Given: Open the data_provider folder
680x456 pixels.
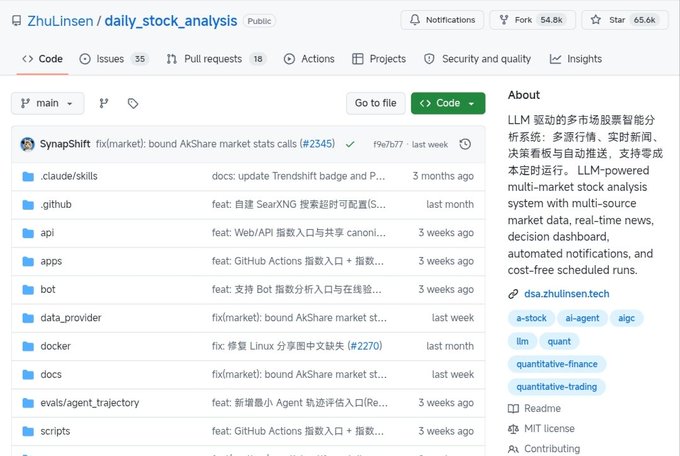Looking at the screenshot, I should (x=71, y=318).
